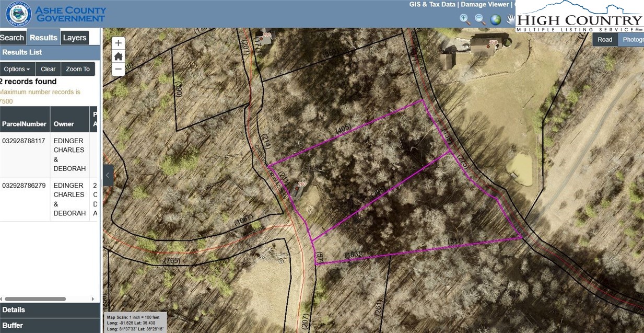Open the Options dropdown menu
The image size is (644, 333).
17,69
